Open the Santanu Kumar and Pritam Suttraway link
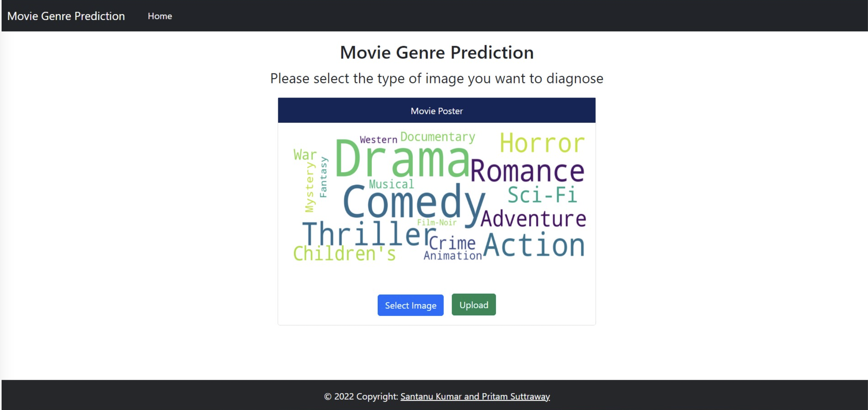Image resolution: width=868 pixels, height=410 pixels. pos(475,396)
